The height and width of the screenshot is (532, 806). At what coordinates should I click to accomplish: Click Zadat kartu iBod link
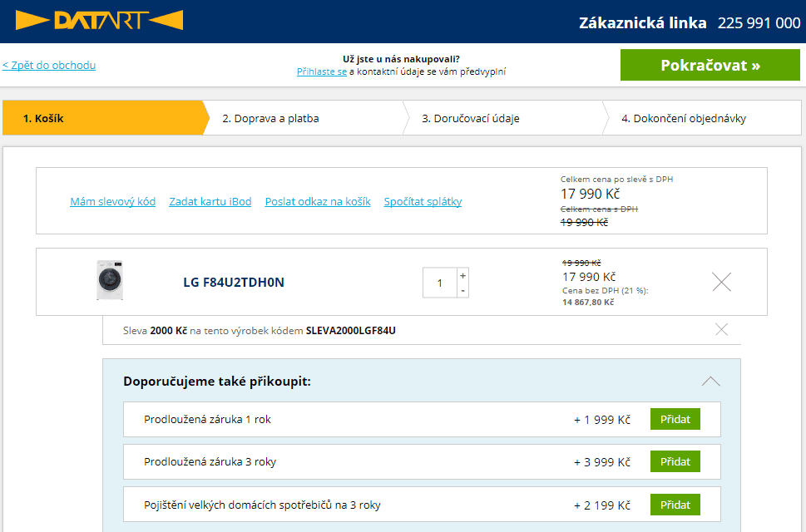point(210,201)
